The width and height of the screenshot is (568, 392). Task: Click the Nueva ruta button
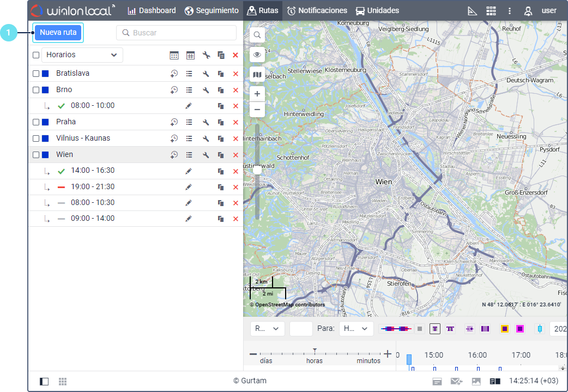[58, 33]
